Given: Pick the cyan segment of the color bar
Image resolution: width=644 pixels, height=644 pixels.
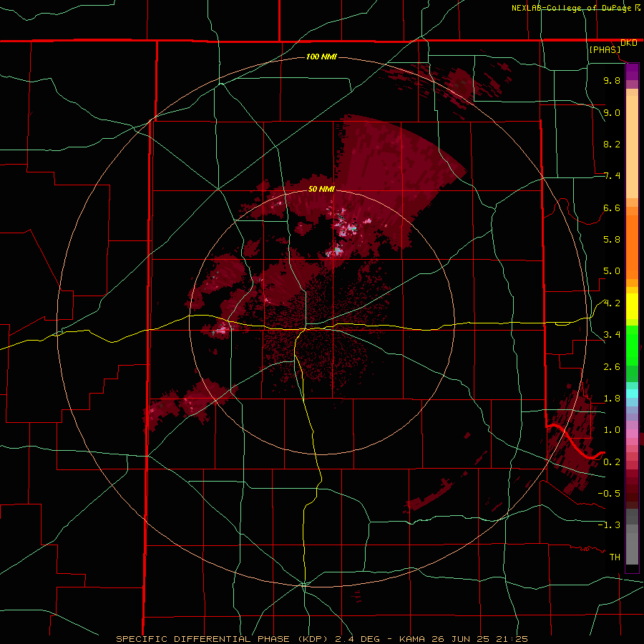Looking at the screenshot, I should 632,393.
